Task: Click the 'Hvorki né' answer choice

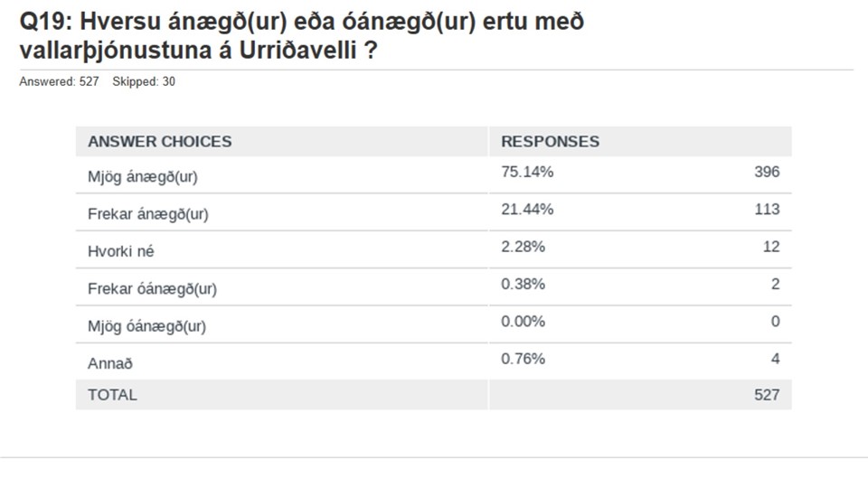Action: [x=120, y=251]
